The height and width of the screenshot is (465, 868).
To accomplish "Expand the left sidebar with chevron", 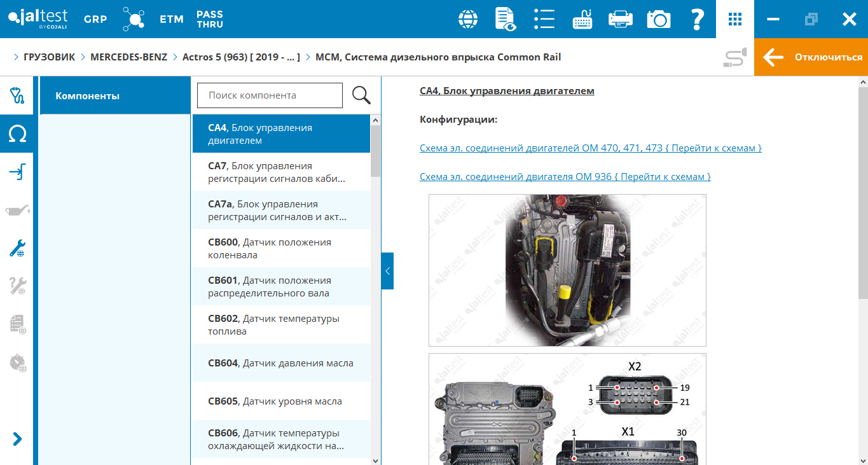I will [x=17, y=439].
